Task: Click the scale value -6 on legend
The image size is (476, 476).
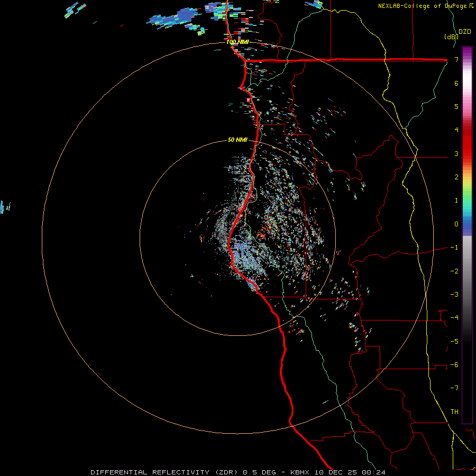Action: [454, 365]
